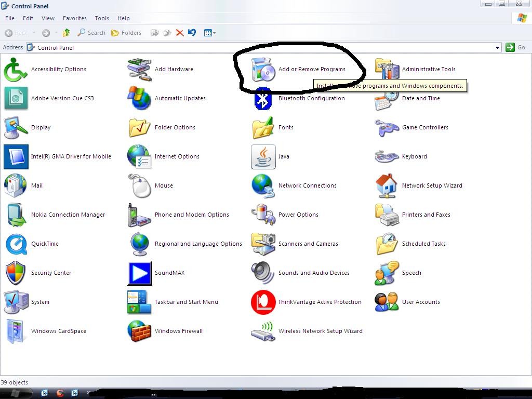
Task: Open the Bluetooth Configuration icon
Action: point(263,99)
